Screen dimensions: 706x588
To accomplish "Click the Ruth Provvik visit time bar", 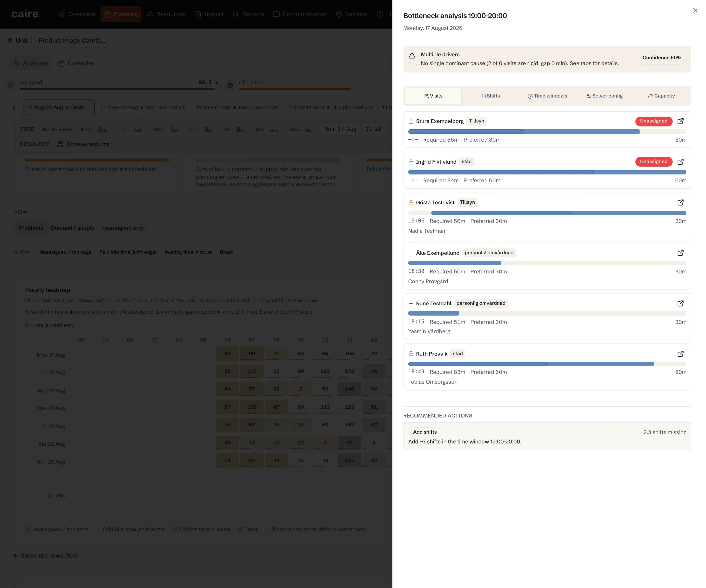I will point(547,364).
